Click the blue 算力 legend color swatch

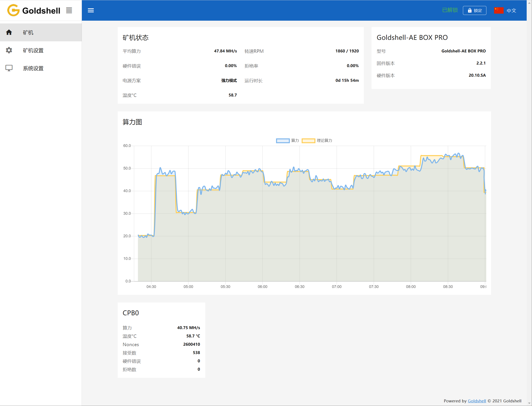[283, 141]
